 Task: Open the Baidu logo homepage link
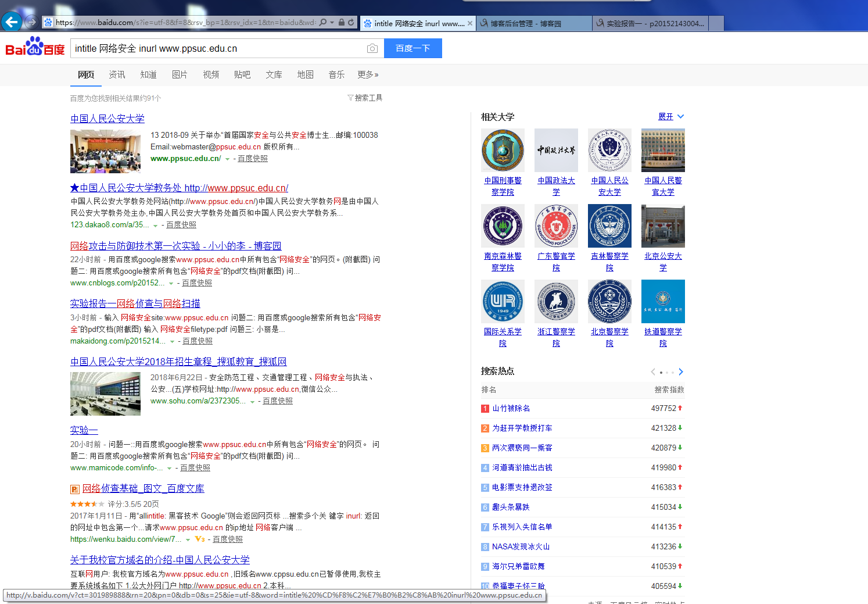coord(35,47)
